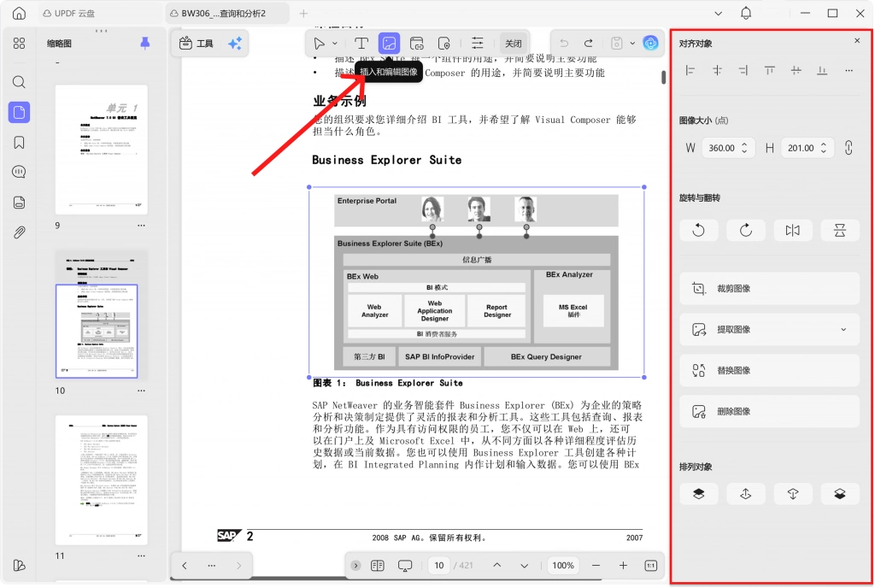This screenshot has height=588, width=875.
Task: Start presentation slideshow mode
Action: tap(405, 566)
